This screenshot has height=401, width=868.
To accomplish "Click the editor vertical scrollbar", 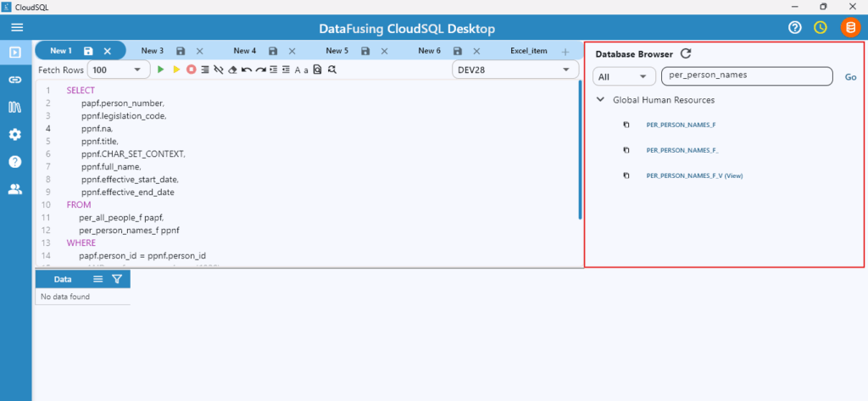I will pos(580,149).
